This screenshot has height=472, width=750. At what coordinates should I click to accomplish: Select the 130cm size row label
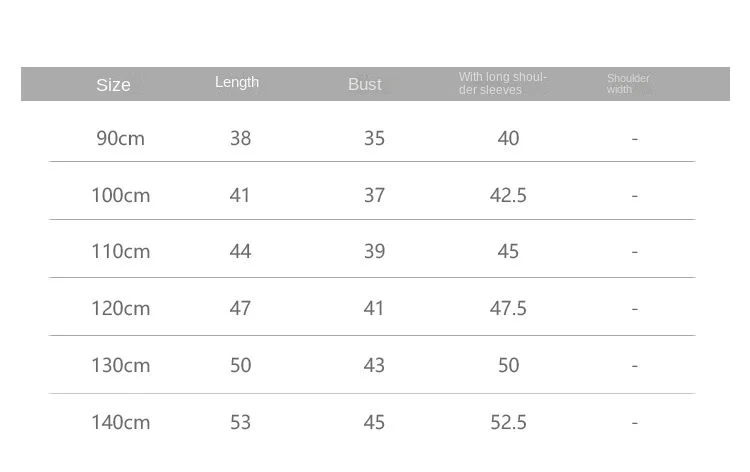click(x=121, y=365)
